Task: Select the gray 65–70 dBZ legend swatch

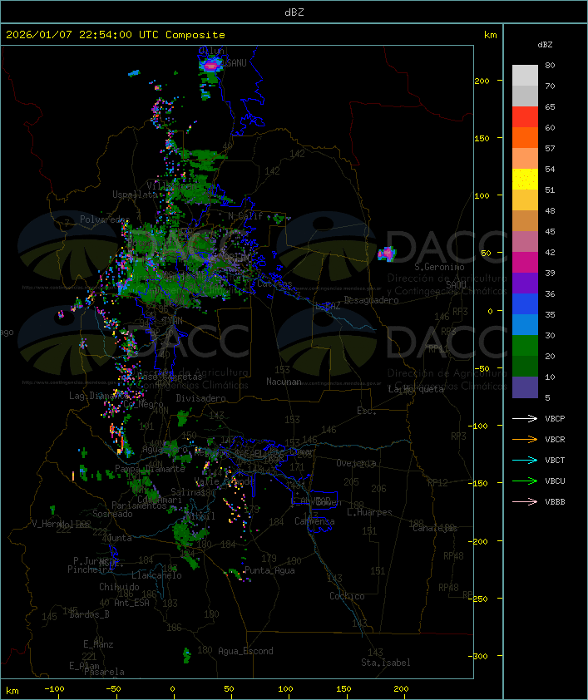Action: (x=525, y=96)
